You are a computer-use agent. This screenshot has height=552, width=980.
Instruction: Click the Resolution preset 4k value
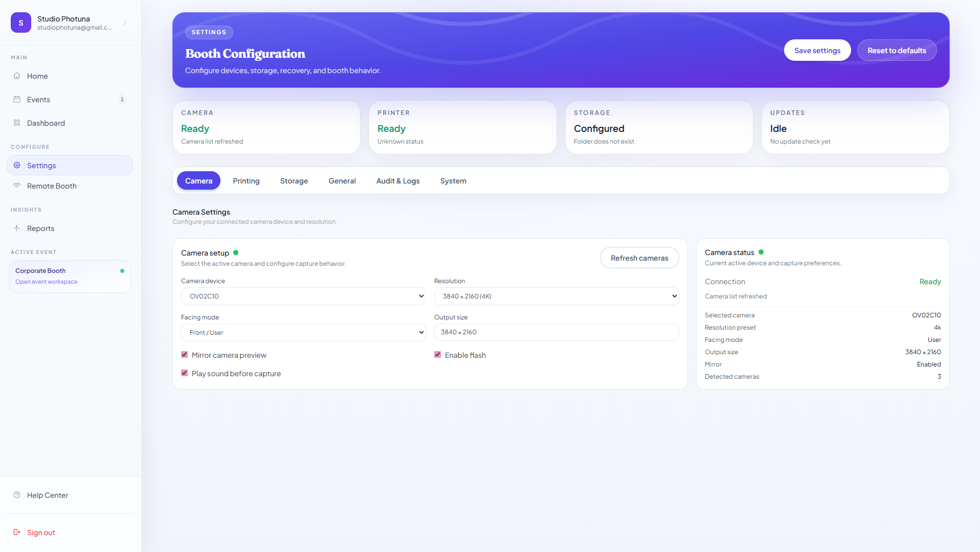click(x=938, y=327)
